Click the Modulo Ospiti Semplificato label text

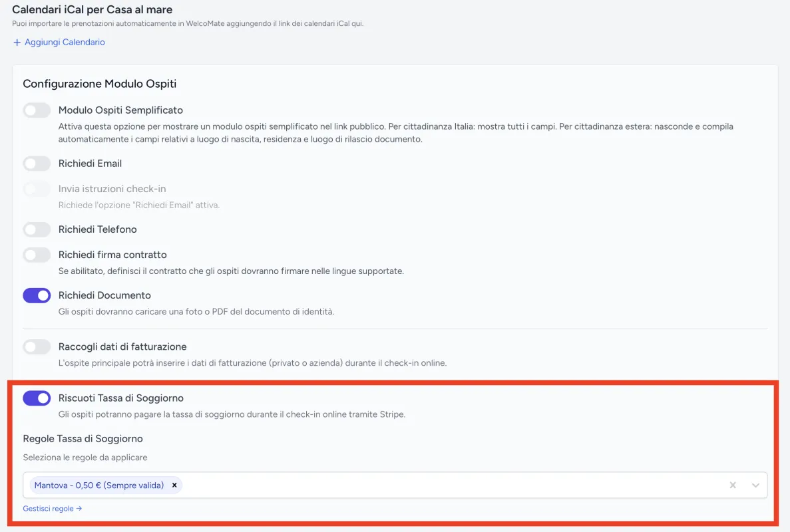click(x=120, y=110)
